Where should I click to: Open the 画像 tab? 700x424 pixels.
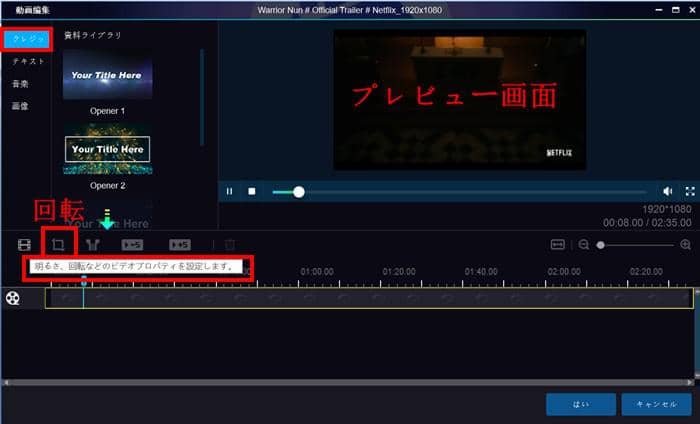[20, 106]
